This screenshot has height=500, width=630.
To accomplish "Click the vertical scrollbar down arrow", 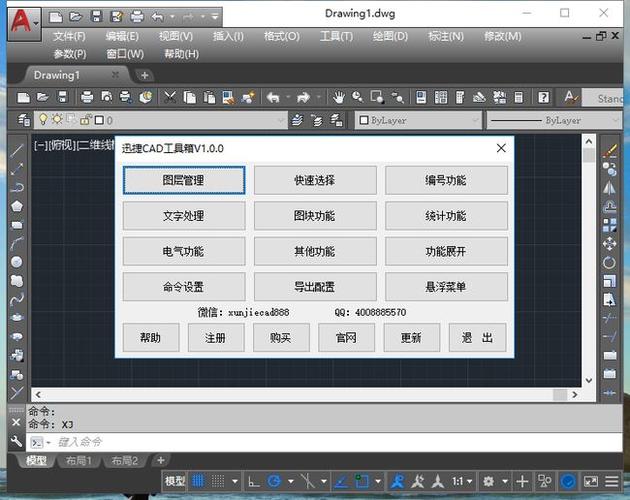I will (589, 380).
